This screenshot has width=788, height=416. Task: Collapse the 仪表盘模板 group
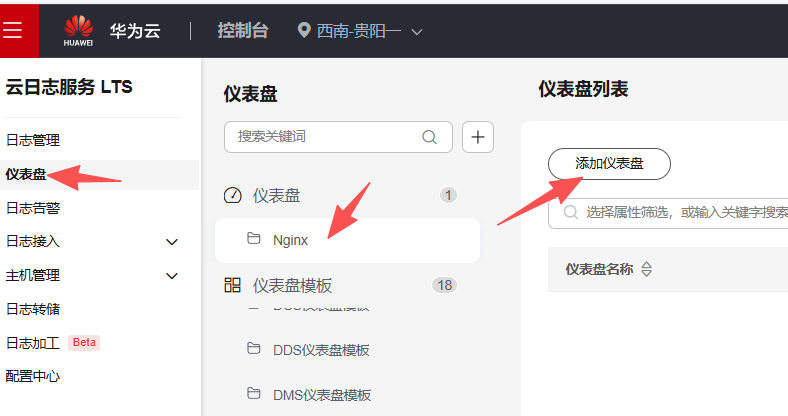point(291,286)
